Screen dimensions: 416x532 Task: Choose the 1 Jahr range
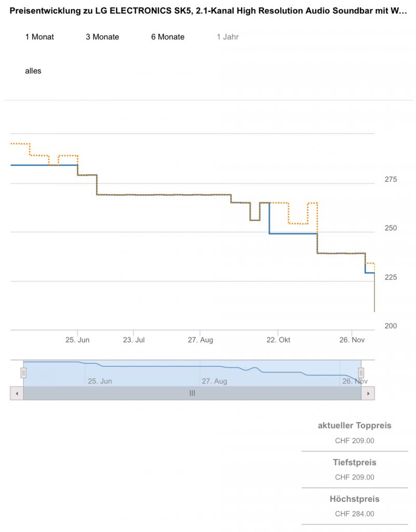pyautogui.click(x=227, y=37)
